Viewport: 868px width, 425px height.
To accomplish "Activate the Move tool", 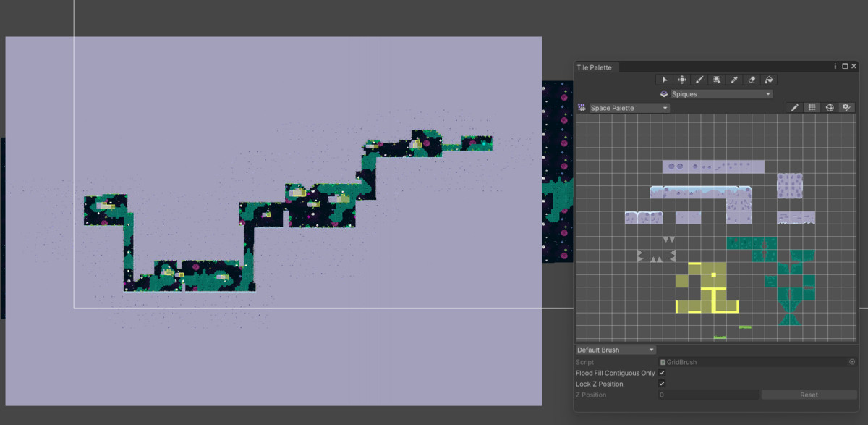I will tap(681, 79).
